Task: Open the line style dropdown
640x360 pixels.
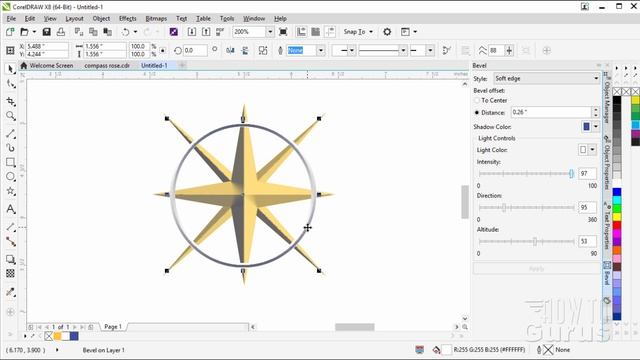Action: point(403,51)
